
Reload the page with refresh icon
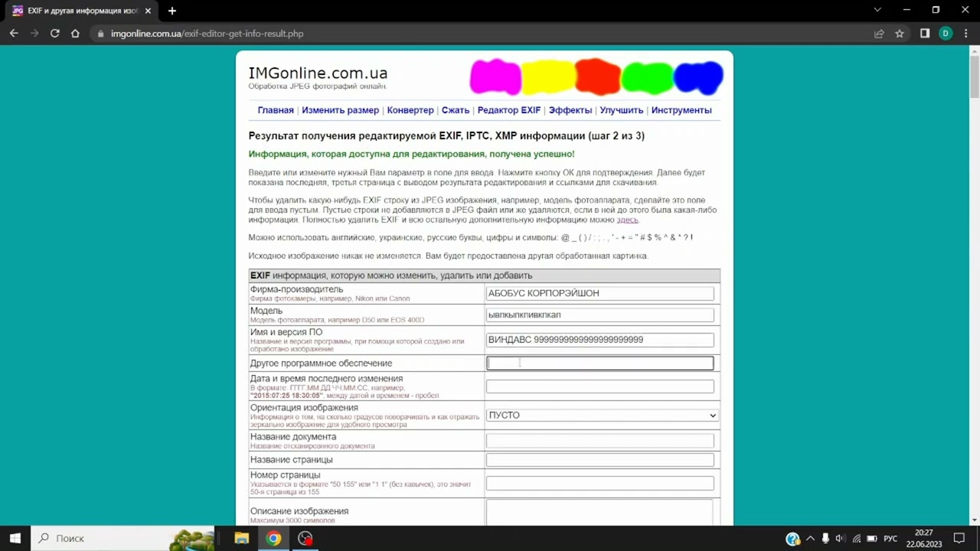55,34
